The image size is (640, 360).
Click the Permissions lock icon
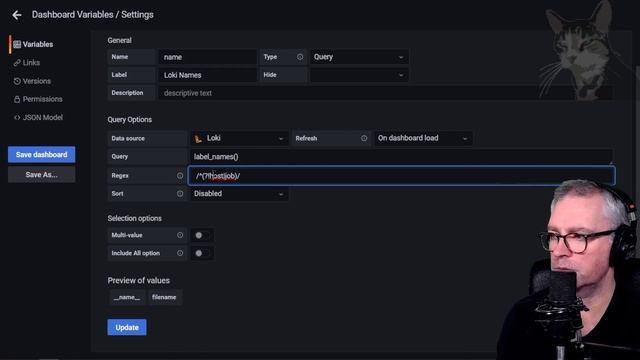[17, 99]
